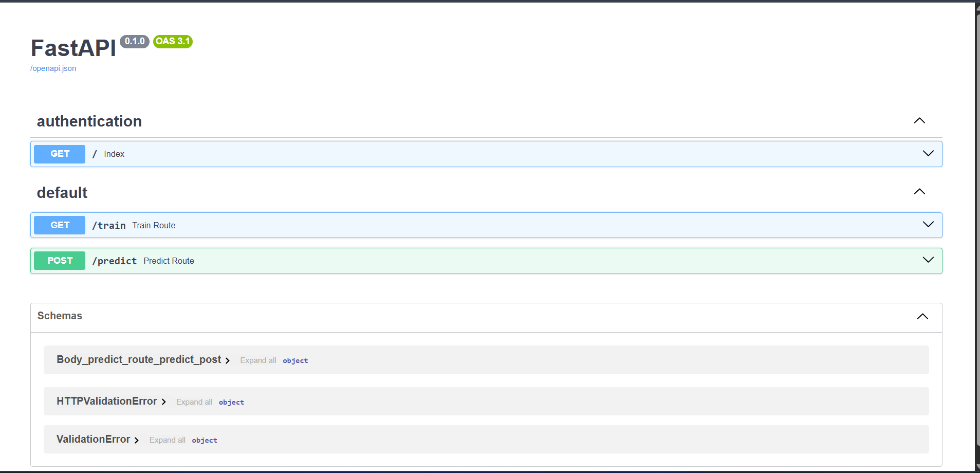Expand Body_predict_route_predict_post schema arrow
This screenshot has width=980, height=473.
[x=227, y=360]
